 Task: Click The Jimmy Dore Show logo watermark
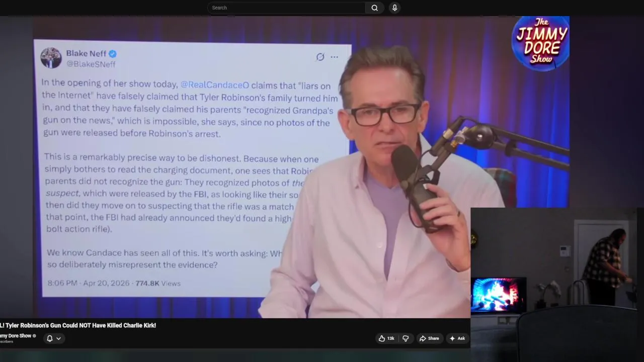point(540,43)
